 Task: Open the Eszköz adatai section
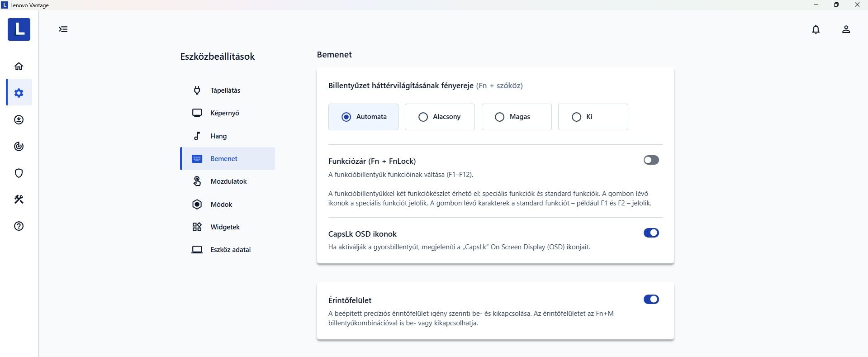coord(230,250)
